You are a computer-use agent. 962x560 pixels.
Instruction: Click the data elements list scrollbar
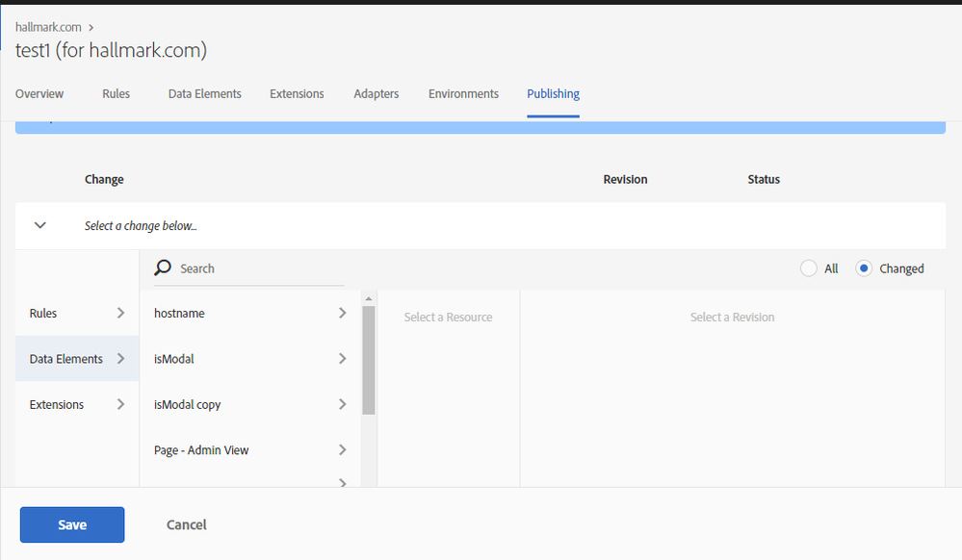[368, 360]
